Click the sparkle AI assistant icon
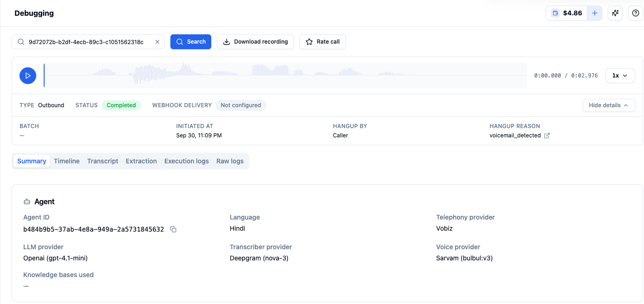The width and height of the screenshot is (644, 304). (x=615, y=13)
